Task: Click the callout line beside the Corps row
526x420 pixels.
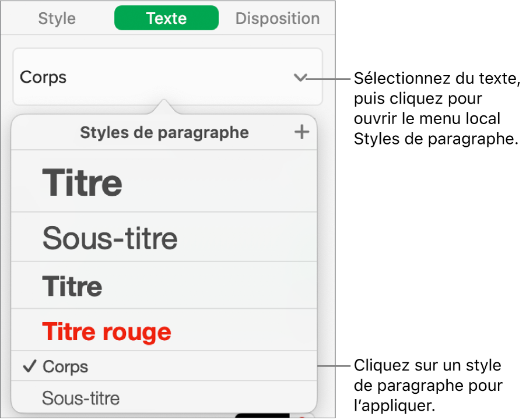Action: coord(334,367)
